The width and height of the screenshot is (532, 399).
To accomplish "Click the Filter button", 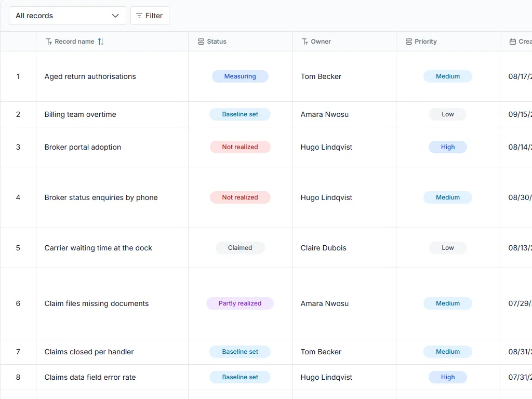I will [150, 16].
